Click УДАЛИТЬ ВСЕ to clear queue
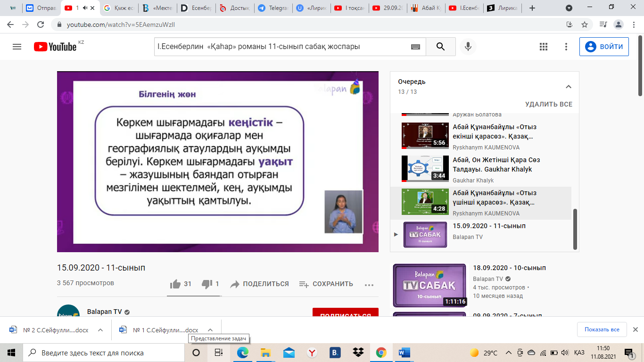Viewport: 644px width, 362px height. (x=549, y=104)
